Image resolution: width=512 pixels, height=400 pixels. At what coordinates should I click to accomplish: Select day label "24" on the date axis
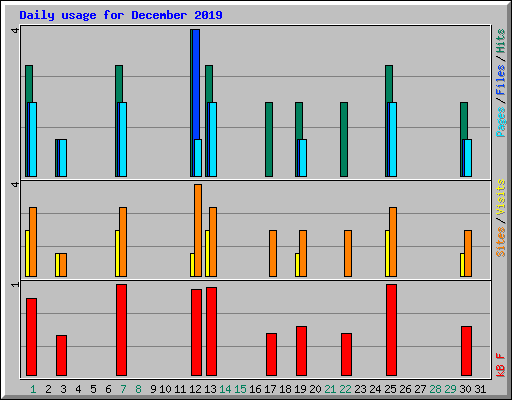[x=375, y=389]
